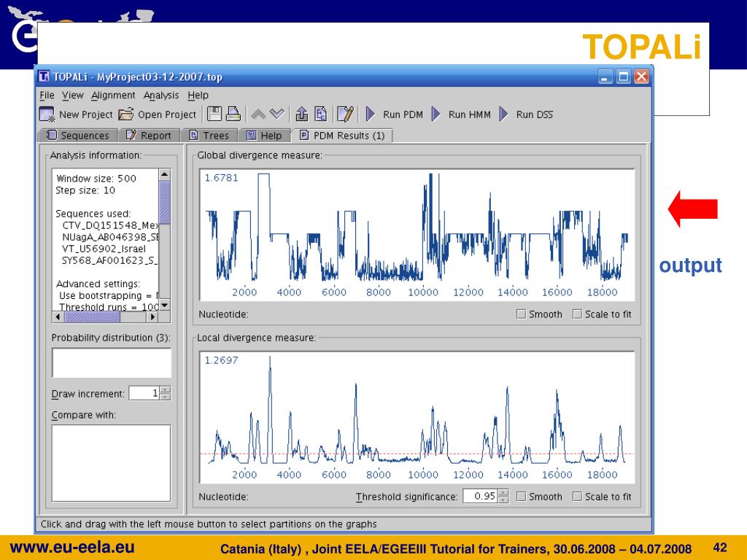Image resolution: width=747 pixels, height=560 pixels.
Task: Decrease the Threshold significance value
Action: pyautogui.click(x=503, y=499)
